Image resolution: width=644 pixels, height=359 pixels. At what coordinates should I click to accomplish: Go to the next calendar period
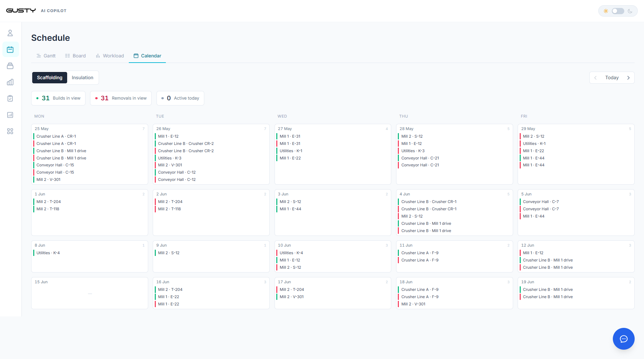coord(628,78)
